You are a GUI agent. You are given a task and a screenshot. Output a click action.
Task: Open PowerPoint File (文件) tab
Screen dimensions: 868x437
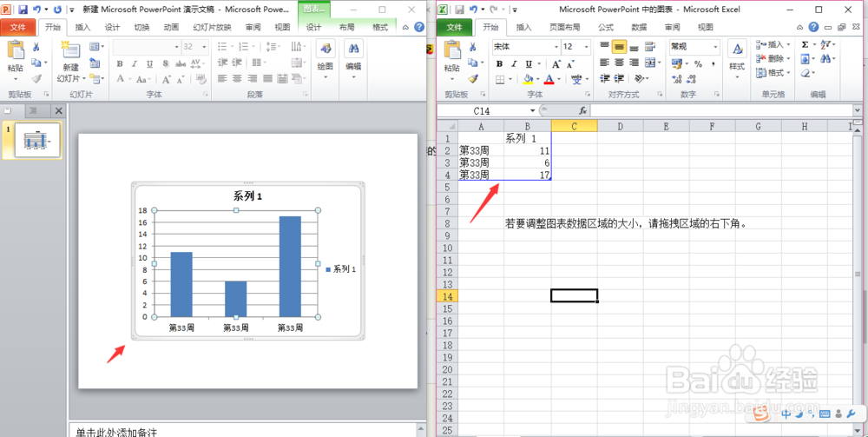tap(17, 27)
